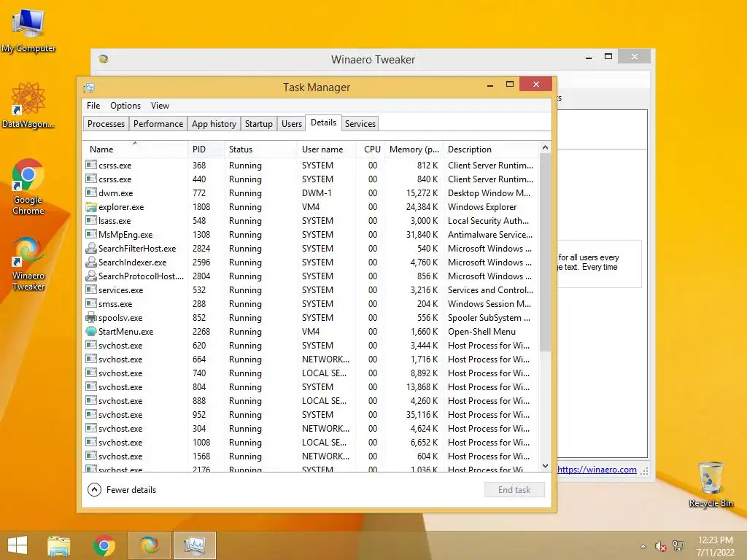This screenshot has width=747, height=560.
Task: Open Chrome from the taskbar
Action: [104, 545]
